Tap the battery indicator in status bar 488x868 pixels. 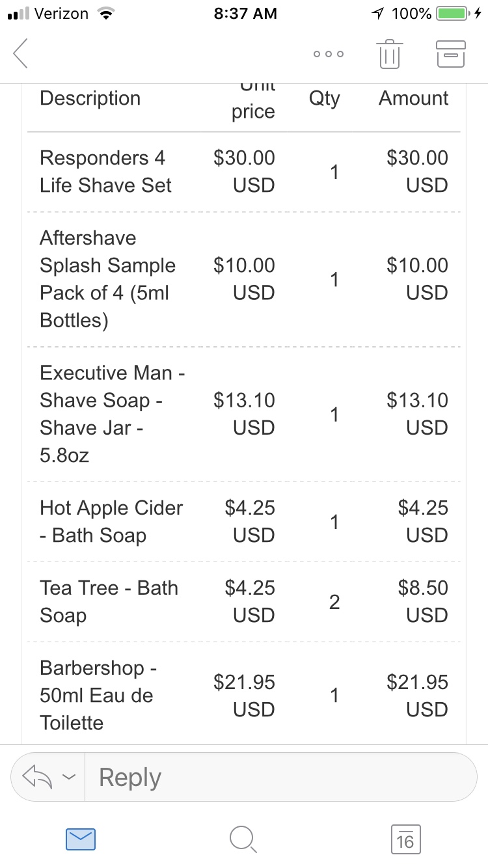pyautogui.click(x=454, y=13)
